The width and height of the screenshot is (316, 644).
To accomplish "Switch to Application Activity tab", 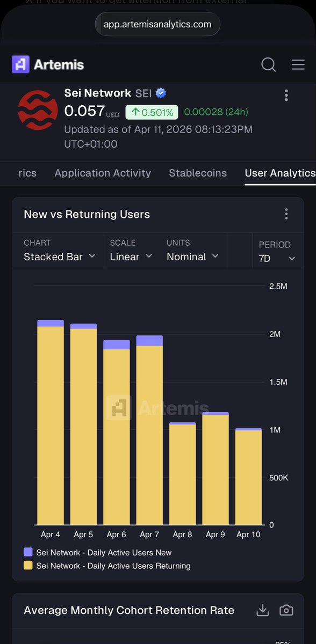I will (103, 173).
